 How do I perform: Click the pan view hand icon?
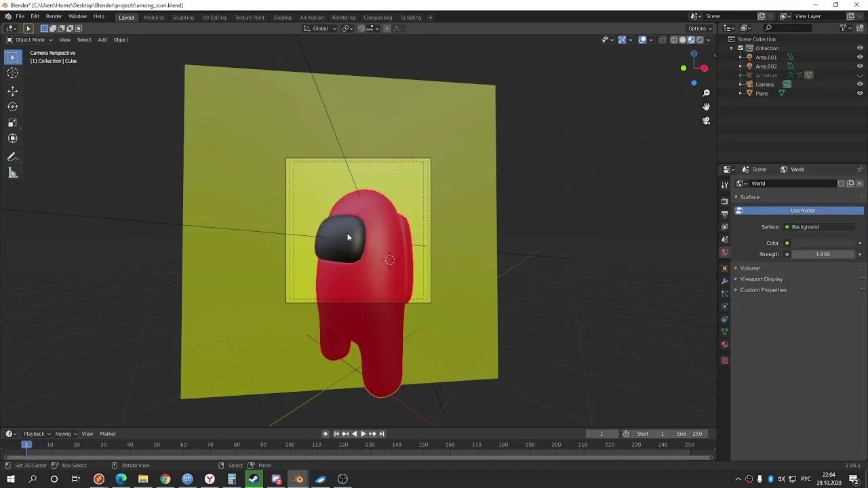click(706, 106)
